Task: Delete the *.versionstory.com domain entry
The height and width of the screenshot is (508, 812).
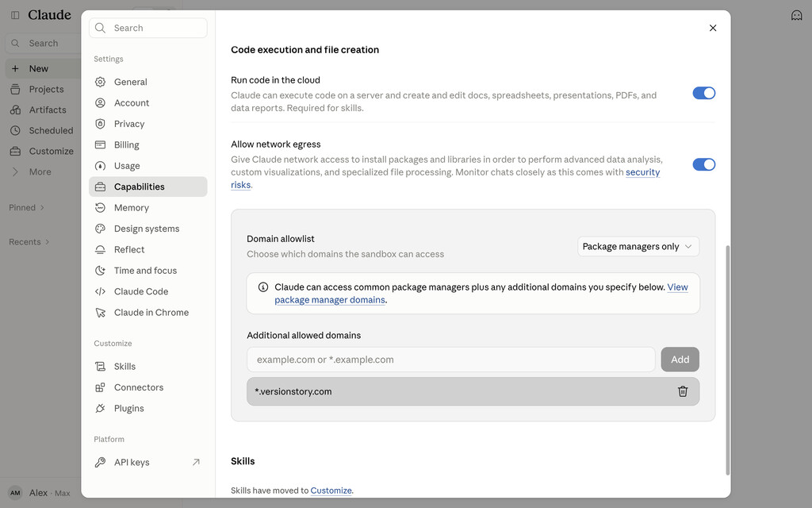Action: 683,391
